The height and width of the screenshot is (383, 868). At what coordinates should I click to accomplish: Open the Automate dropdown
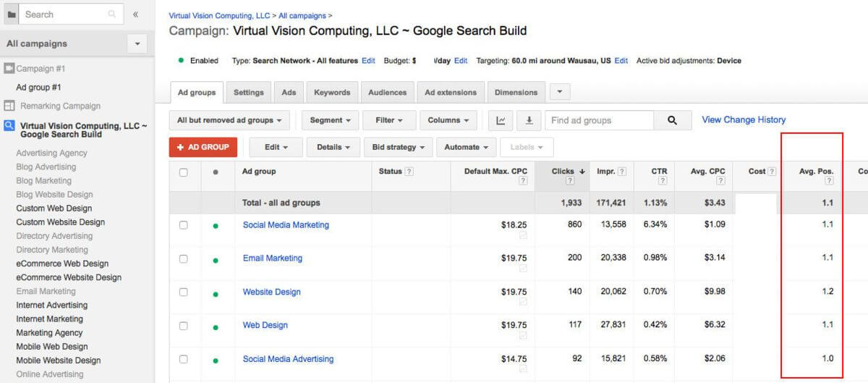(466, 147)
